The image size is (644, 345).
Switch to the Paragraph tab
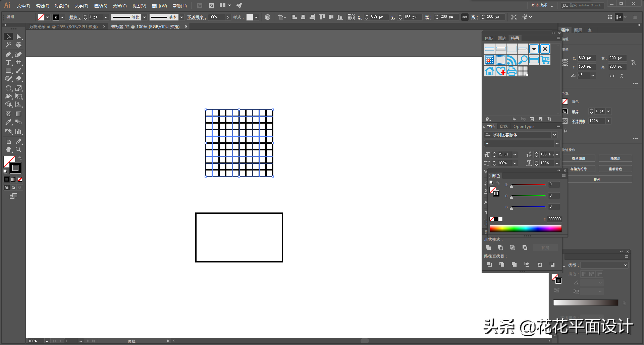[504, 127]
